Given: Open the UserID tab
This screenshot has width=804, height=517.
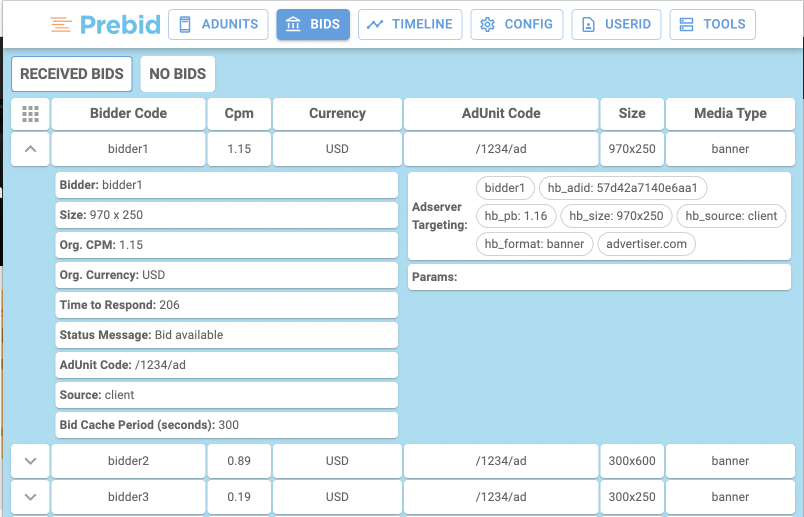Looking at the screenshot, I should pos(616,25).
